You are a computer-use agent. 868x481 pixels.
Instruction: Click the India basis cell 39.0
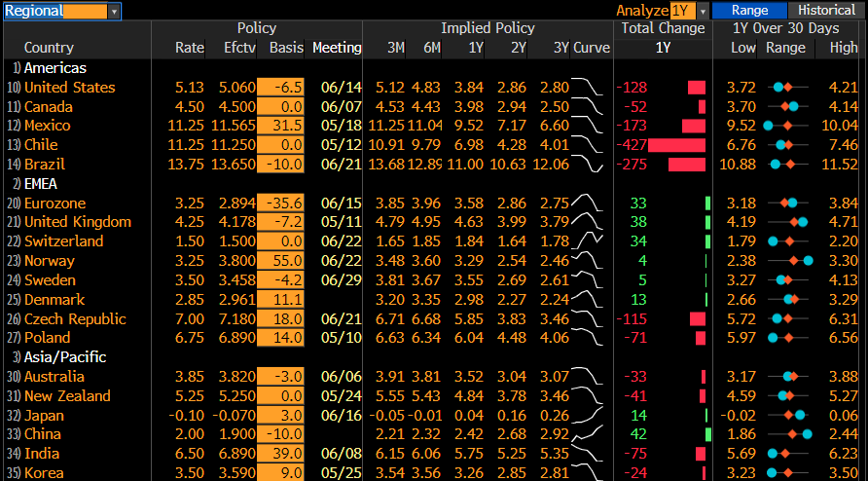point(280,454)
